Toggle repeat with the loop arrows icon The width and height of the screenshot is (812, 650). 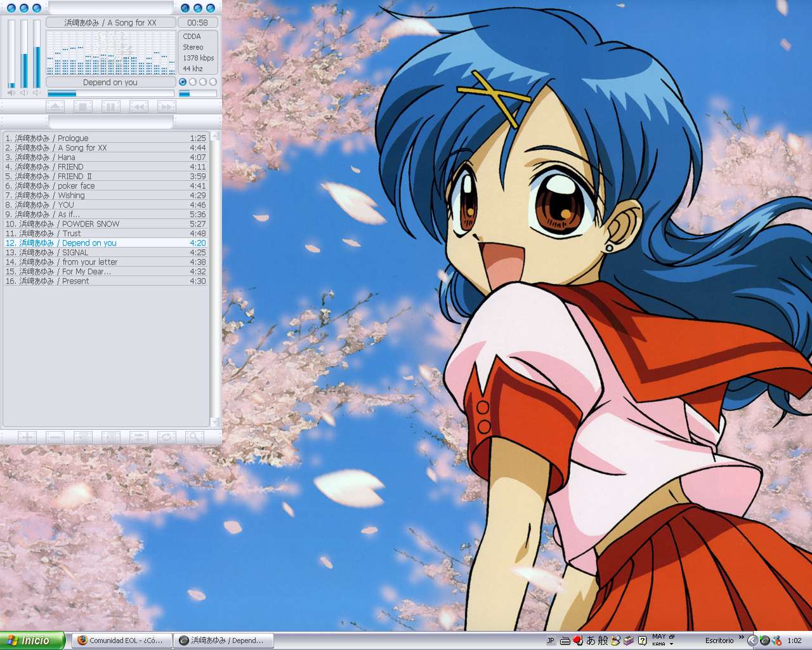click(x=167, y=437)
